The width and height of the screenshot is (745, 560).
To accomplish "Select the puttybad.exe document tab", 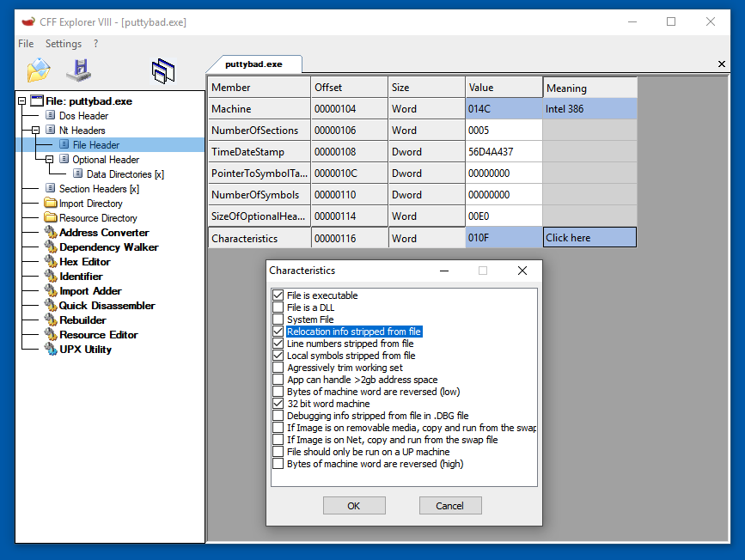I will coord(253,64).
